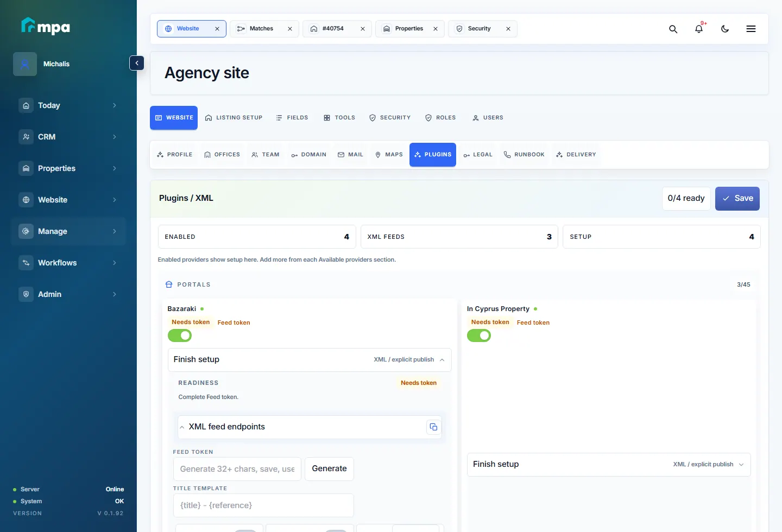The height and width of the screenshot is (532, 782).
Task: Click In Cyprus Property Feed token link
Action: [x=533, y=322]
